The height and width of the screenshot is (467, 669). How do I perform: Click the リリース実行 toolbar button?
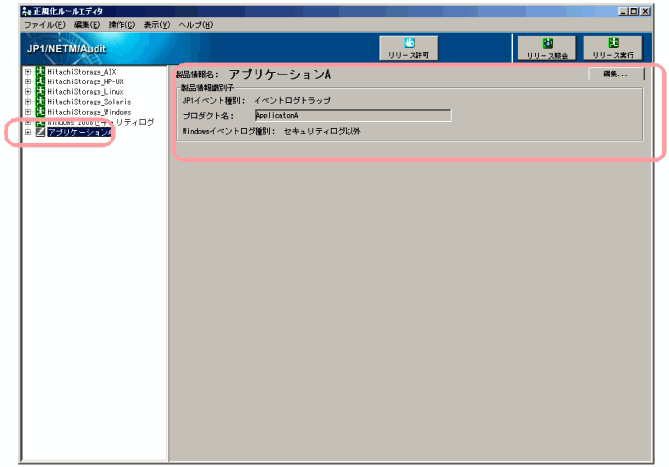(613, 48)
